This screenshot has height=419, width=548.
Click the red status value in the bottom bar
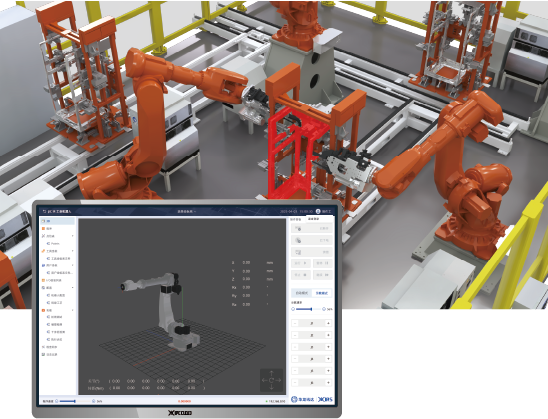(x=184, y=401)
